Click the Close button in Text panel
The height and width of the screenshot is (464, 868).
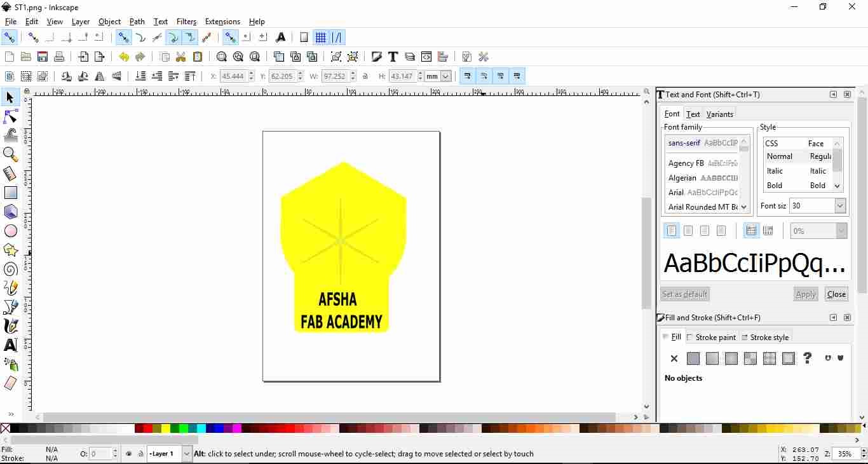pos(836,294)
